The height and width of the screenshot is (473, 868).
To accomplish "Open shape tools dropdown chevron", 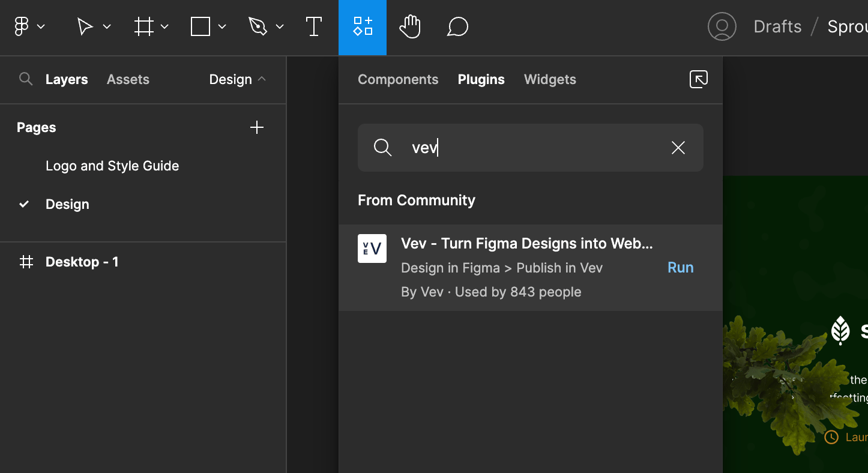I will pyautogui.click(x=222, y=26).
